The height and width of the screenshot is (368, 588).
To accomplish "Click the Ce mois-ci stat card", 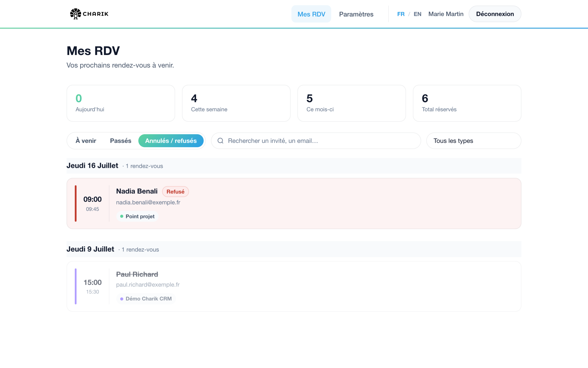I will tap(352, 103).
